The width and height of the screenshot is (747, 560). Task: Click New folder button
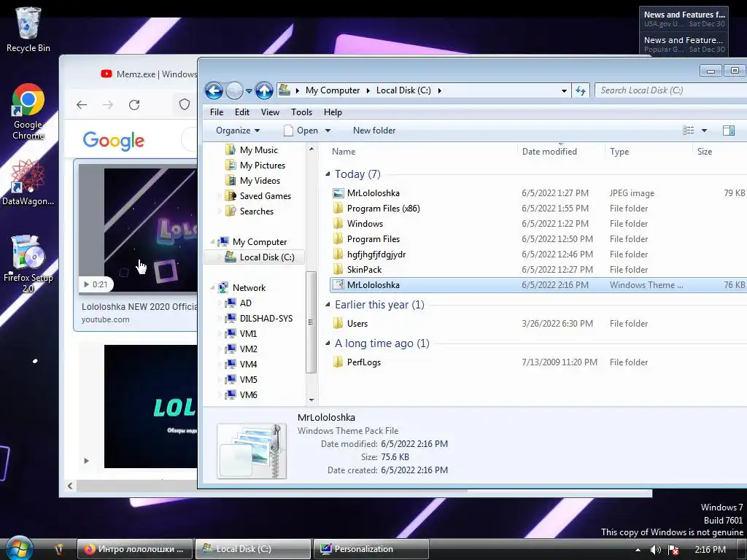tap(374, 131)
